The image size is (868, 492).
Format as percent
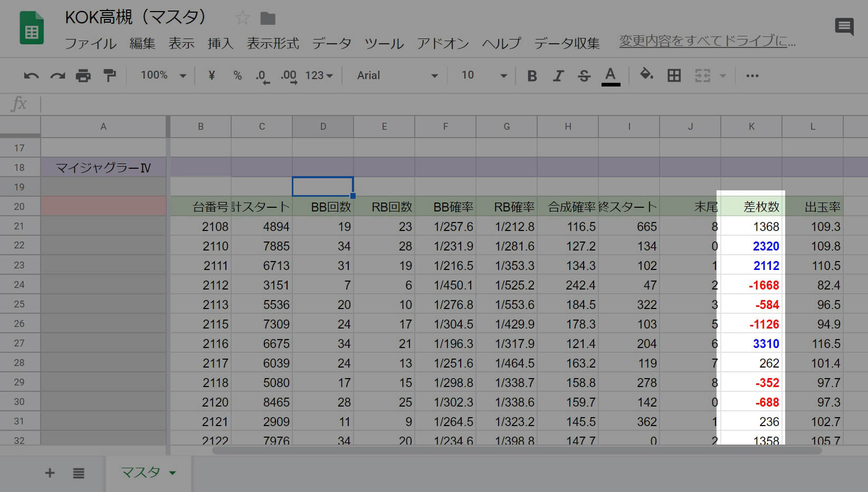pos(237,75)
